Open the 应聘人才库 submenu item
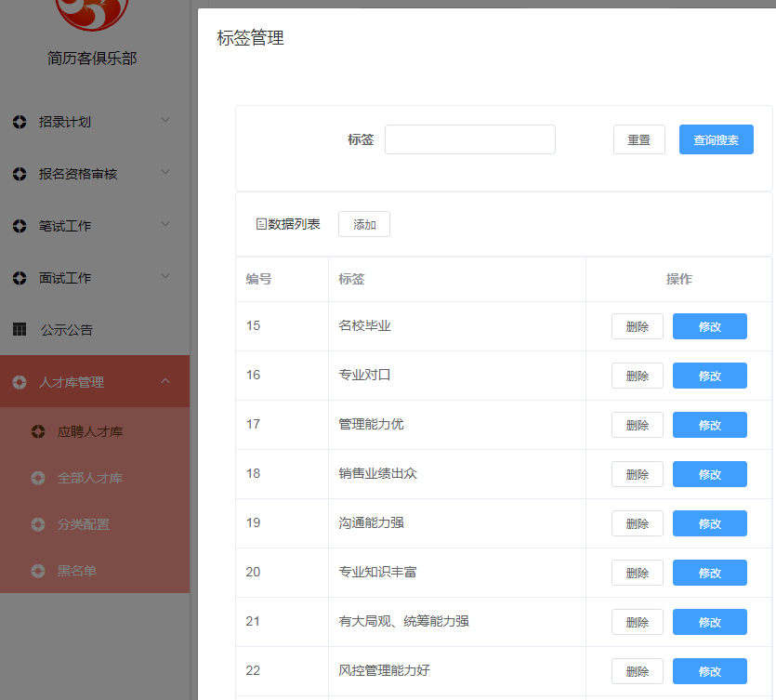Screen dimensions: 776x700 90,431
